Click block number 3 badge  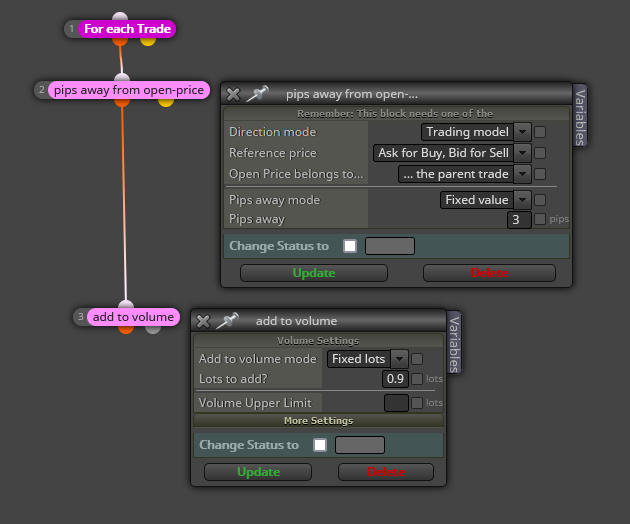[80, 317]
